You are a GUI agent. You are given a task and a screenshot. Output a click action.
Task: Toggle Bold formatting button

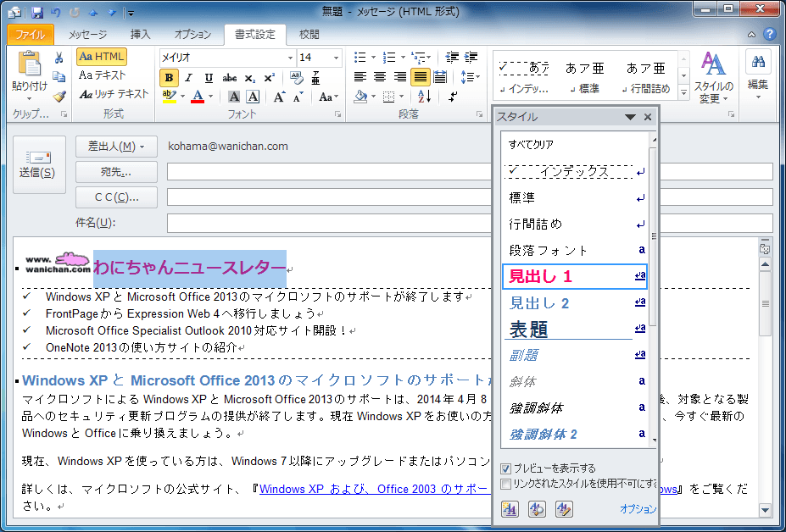click(x=169, y=78)
